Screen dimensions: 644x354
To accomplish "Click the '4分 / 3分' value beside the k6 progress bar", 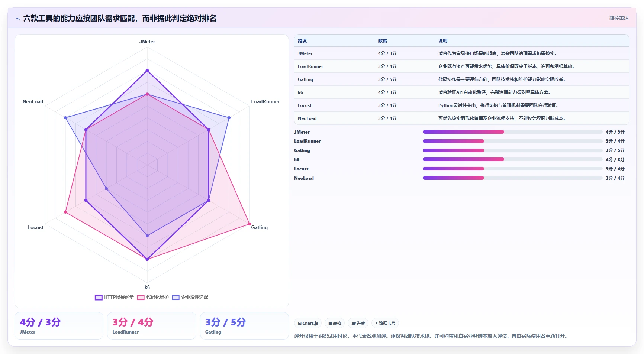I will [615, 160].
